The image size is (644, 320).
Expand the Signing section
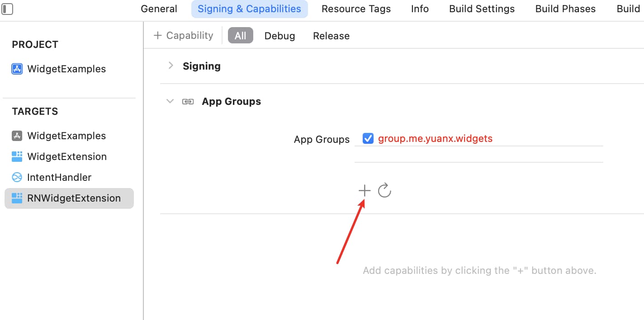pos(170,66)
